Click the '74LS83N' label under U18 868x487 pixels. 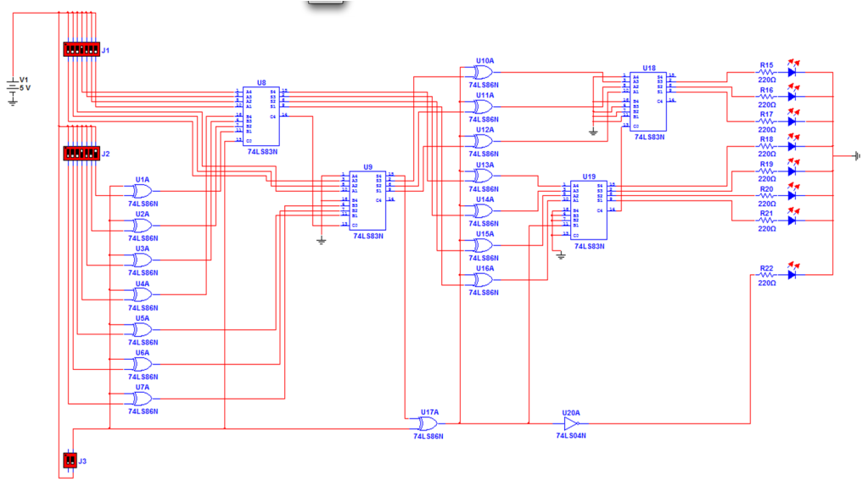[x=649, y=137]
